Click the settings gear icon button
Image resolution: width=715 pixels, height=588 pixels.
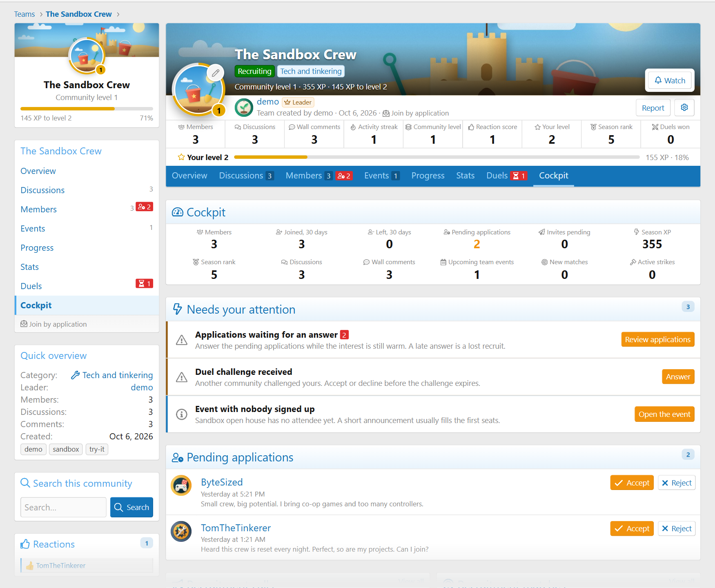pos(684,107)
